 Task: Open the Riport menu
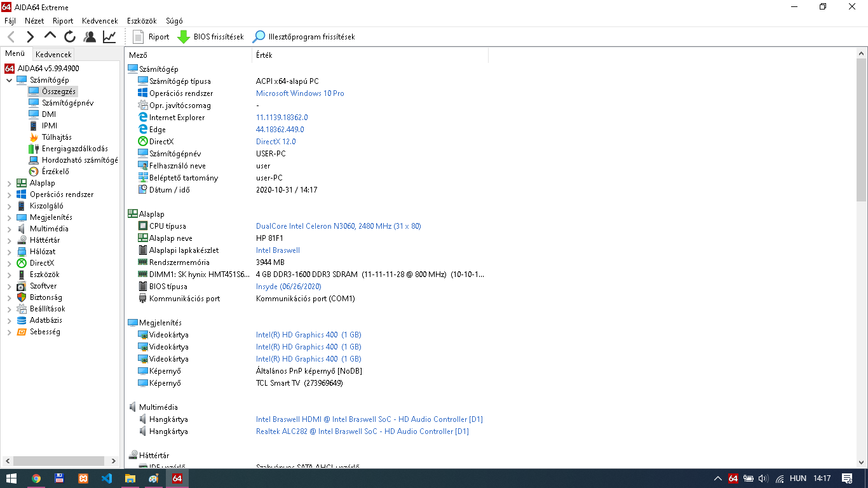tap(63, 21)
